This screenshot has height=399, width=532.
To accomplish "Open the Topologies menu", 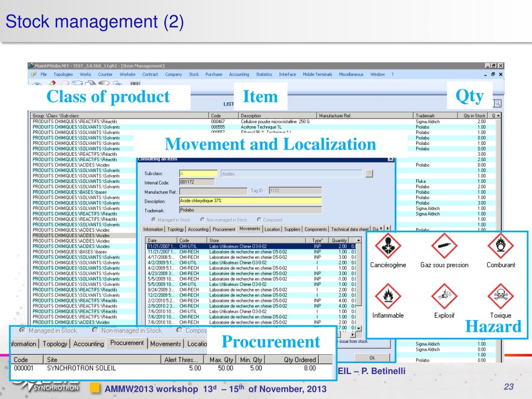I will click(63, 74).
